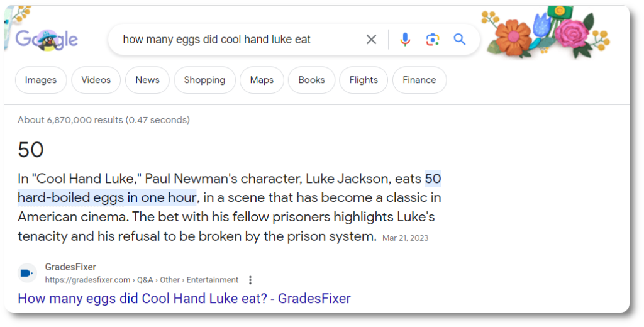Switch to the Images filter
This screenshot has height=327, width=644.
(x=41, y=80)
